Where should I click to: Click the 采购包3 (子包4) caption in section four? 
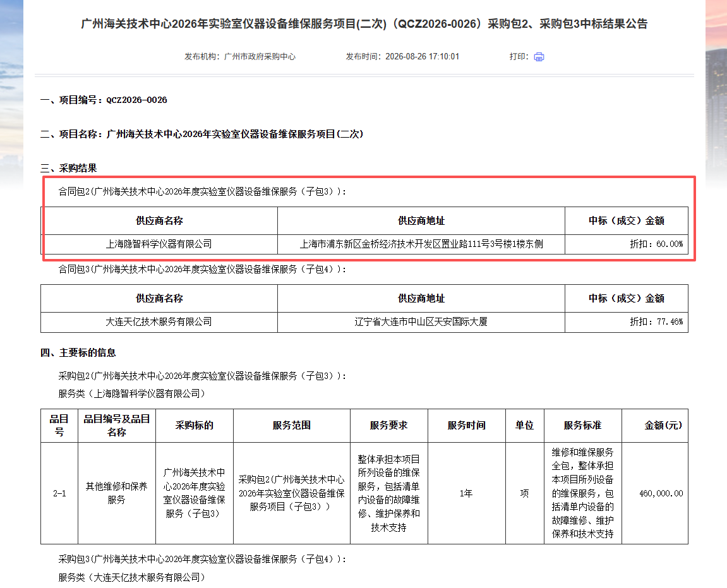pyautogui.click(x=202, y=559)
